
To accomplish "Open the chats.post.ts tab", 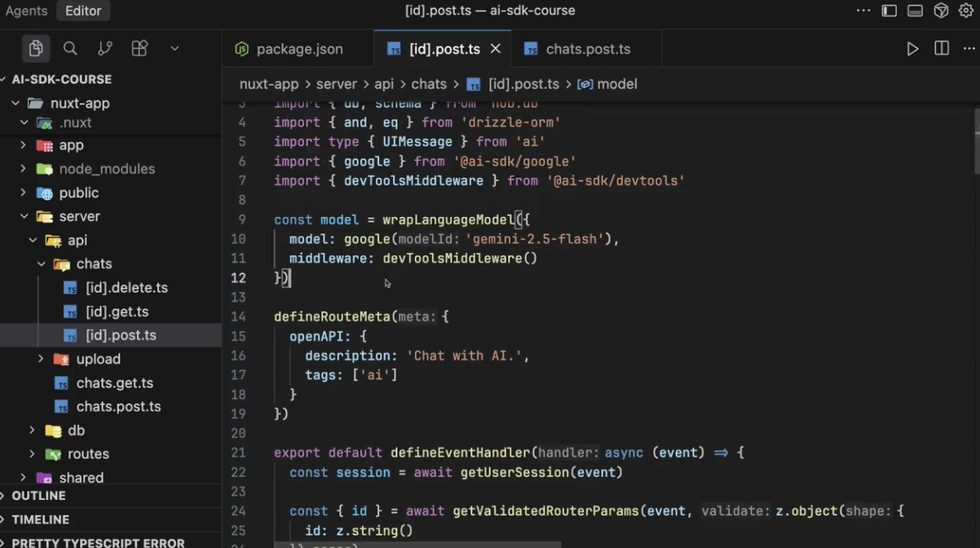I will (x=587, y=49).
